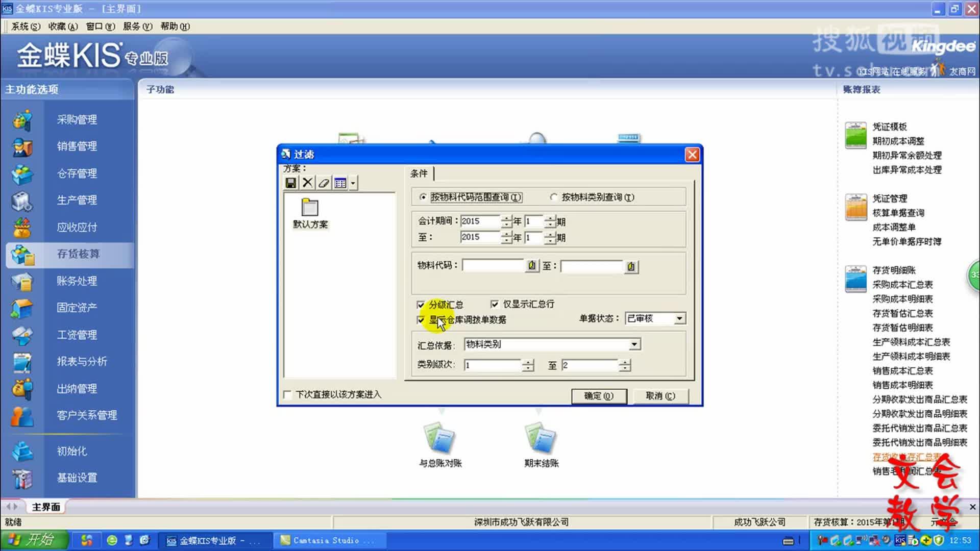Image resolution: width=980 pixels, height=551 pixels.
Task: Open the 帮助 menu
Action: click(175, 27)
